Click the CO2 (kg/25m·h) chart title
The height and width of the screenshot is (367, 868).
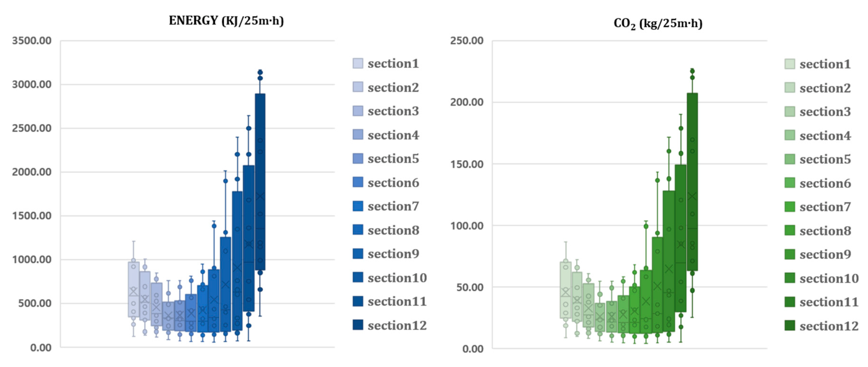point(658,24)
